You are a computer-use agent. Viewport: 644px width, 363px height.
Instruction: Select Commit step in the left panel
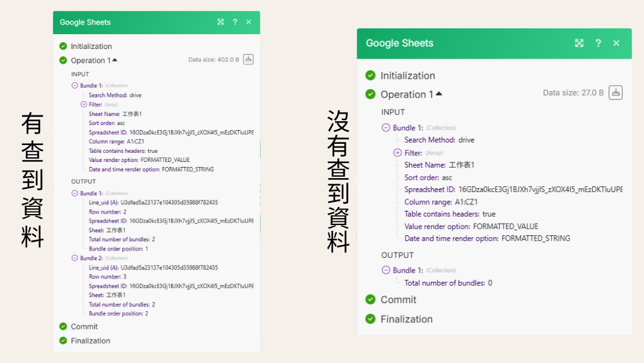coord(84,326)
